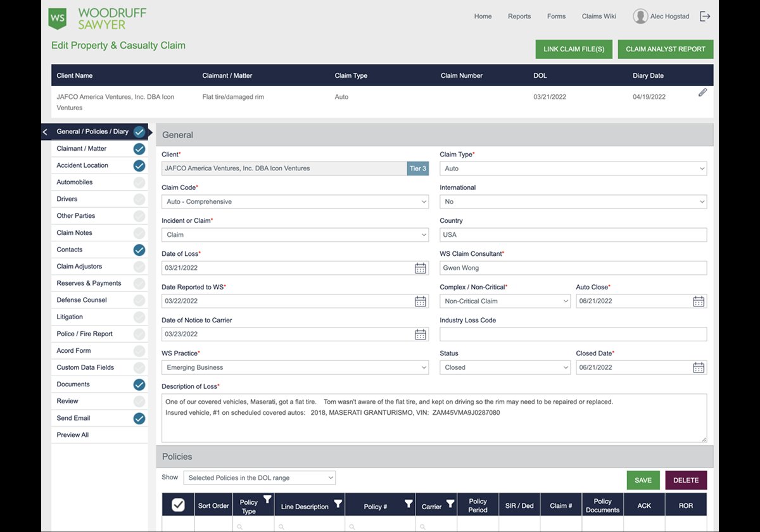Open the Claim Adjustors section
760x532 pixels.
99,266
